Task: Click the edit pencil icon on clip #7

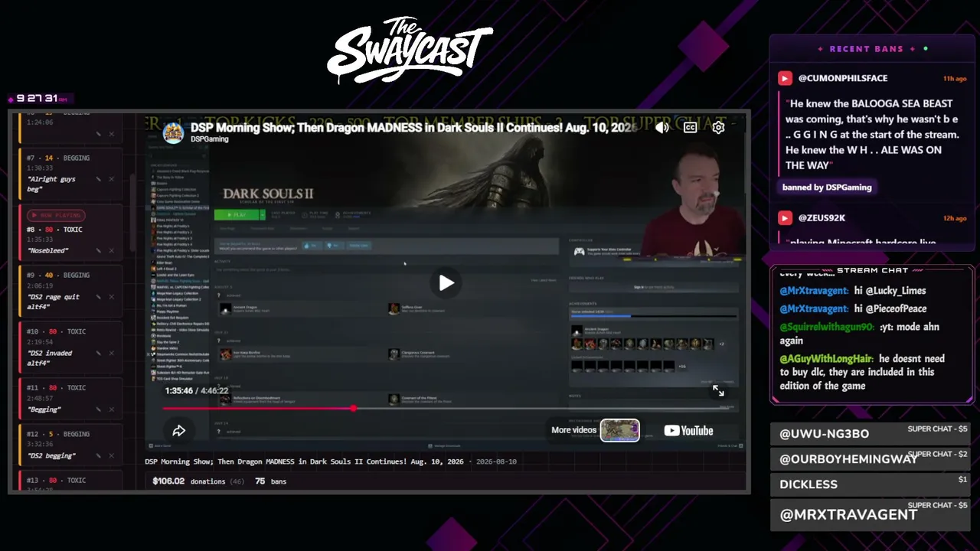Action: 98,179
